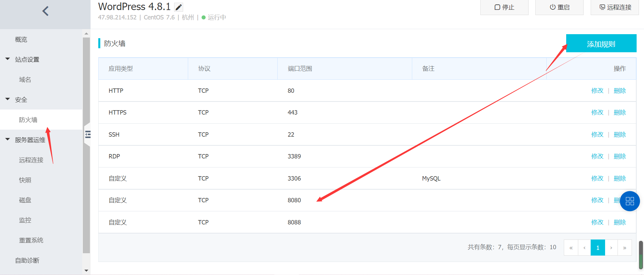Click 修改 for the RDP rule
644x275 pixels.
[x=597, y=156]
